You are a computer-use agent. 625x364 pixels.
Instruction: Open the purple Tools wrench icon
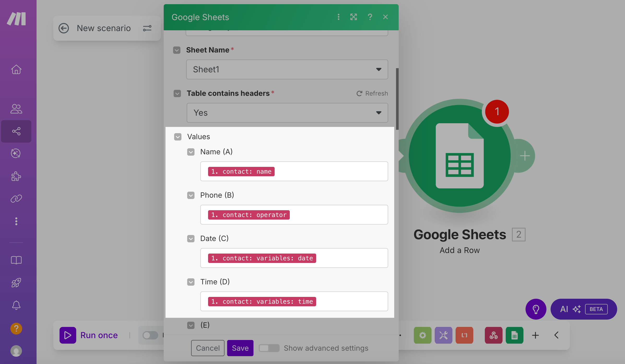click(x=443, y=335)
